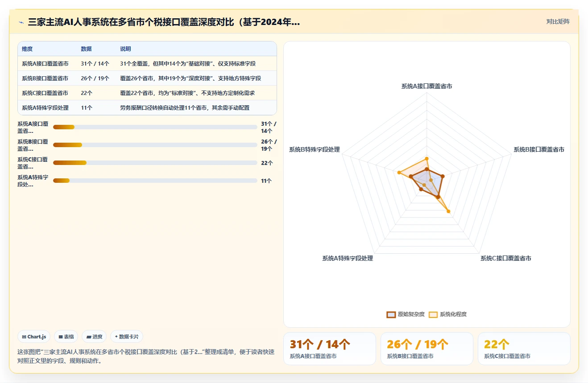Click the description starting 覆盖26个省市
Screen dimensions: 588x383
190,78
